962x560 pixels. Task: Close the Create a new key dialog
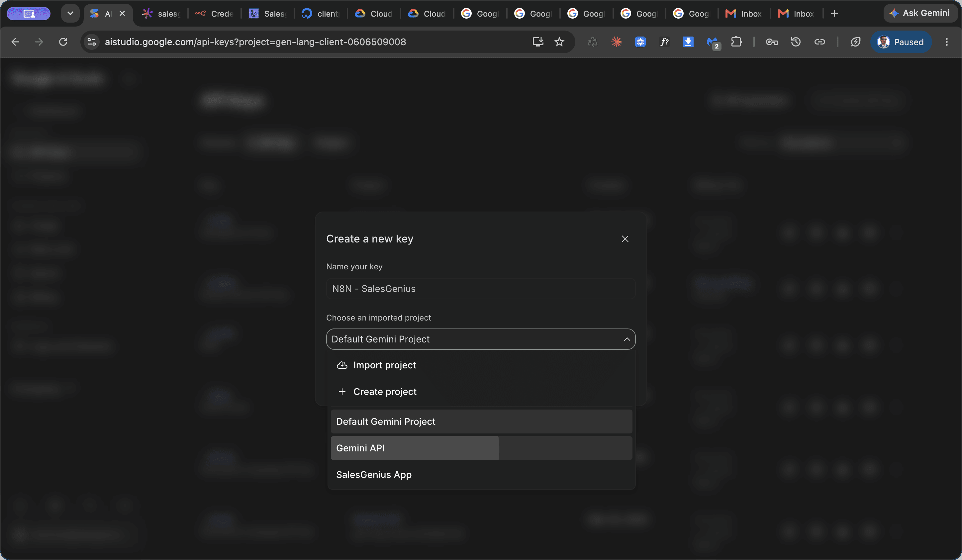pyautogui.click(x=625, y=238)
